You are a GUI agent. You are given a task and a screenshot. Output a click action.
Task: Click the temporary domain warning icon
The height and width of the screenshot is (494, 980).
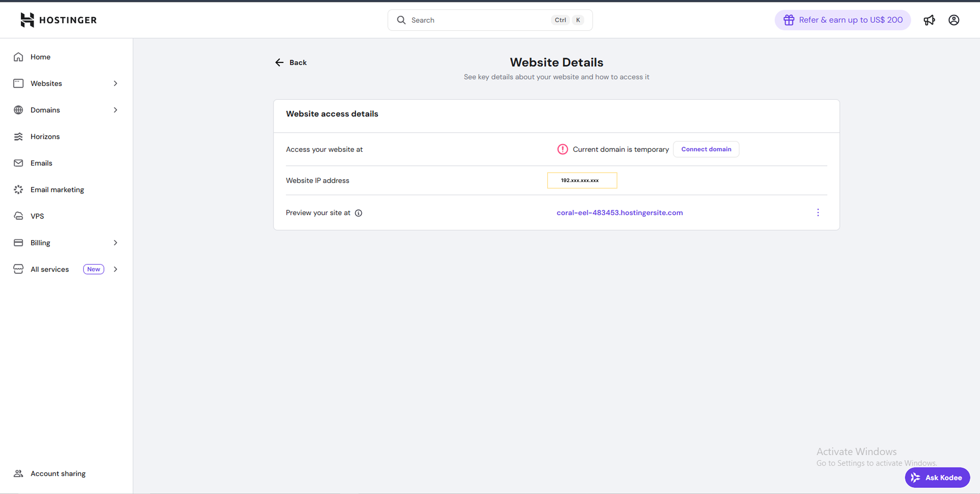[562, 149]
